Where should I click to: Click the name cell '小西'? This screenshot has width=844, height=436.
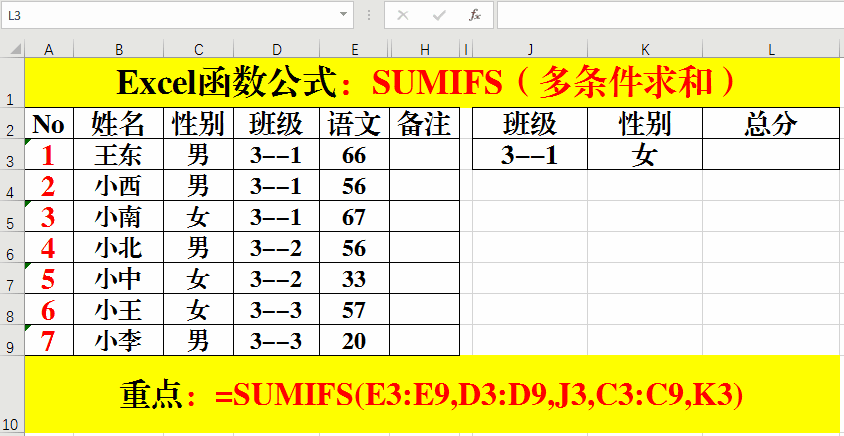[x=118, y=186]
